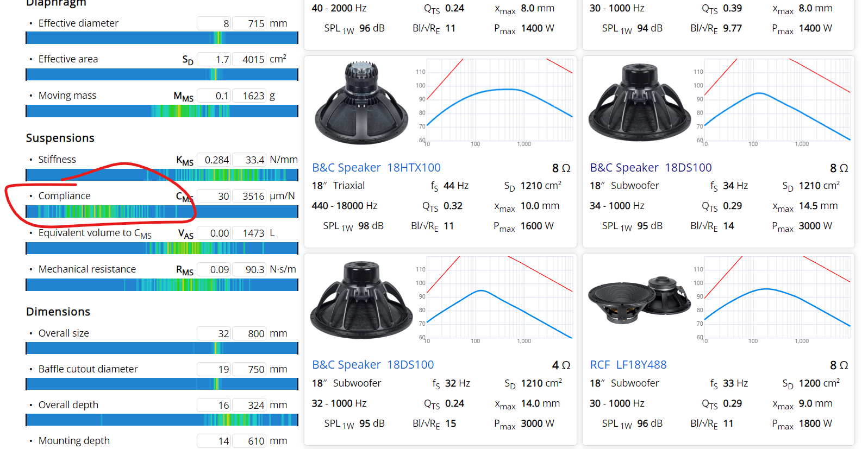Adjust the Overall size range bar

tap(162, 348)
